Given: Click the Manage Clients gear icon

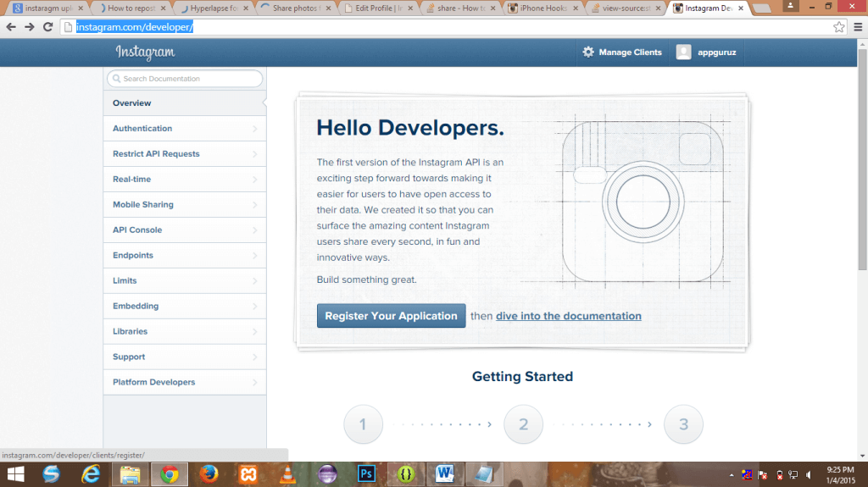Looking at the screenshot, I should click(x=588, y=52).
